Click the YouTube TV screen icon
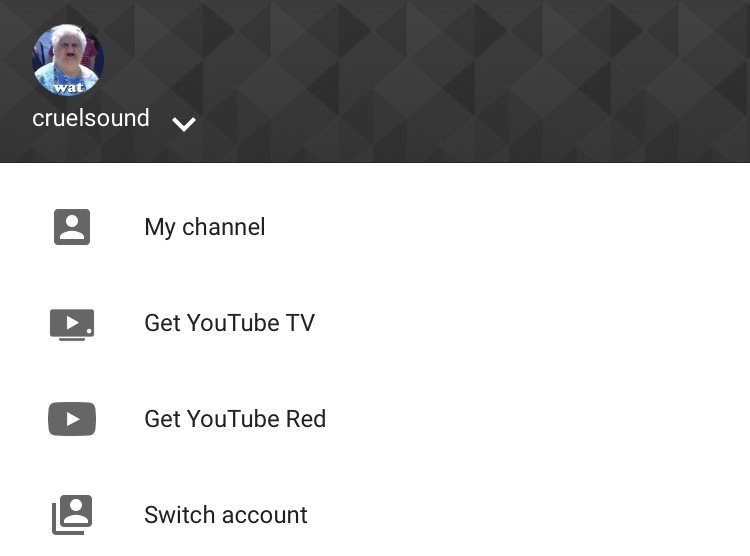750x556 pixels. point(72,324)
